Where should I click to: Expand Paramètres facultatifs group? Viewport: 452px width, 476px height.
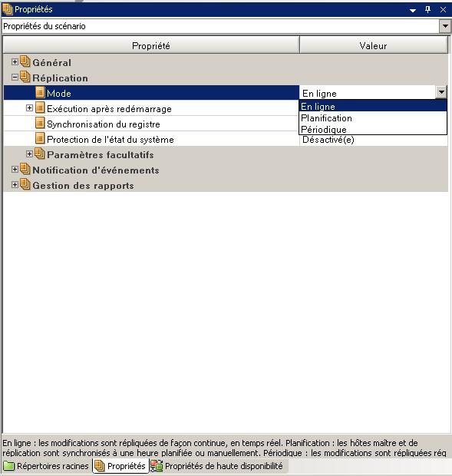click(x=29, y=154)
